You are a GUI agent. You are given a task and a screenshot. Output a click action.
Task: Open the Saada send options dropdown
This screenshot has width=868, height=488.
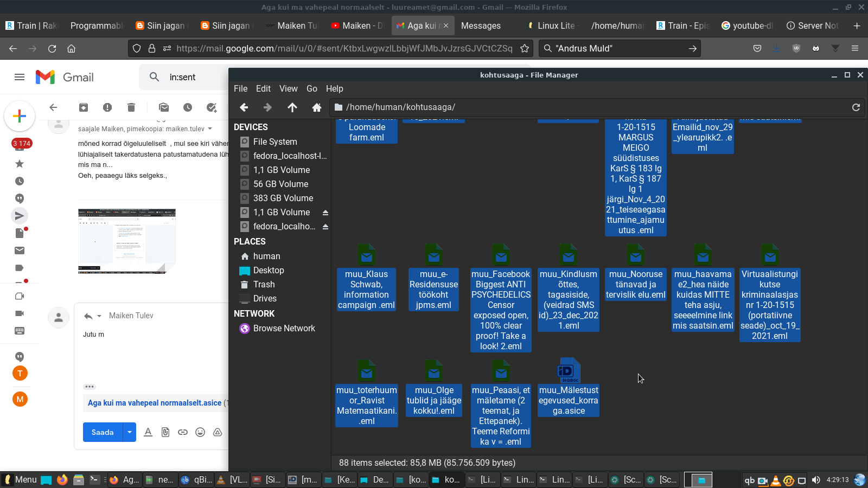pyautogui.click(x=130, y=432)
